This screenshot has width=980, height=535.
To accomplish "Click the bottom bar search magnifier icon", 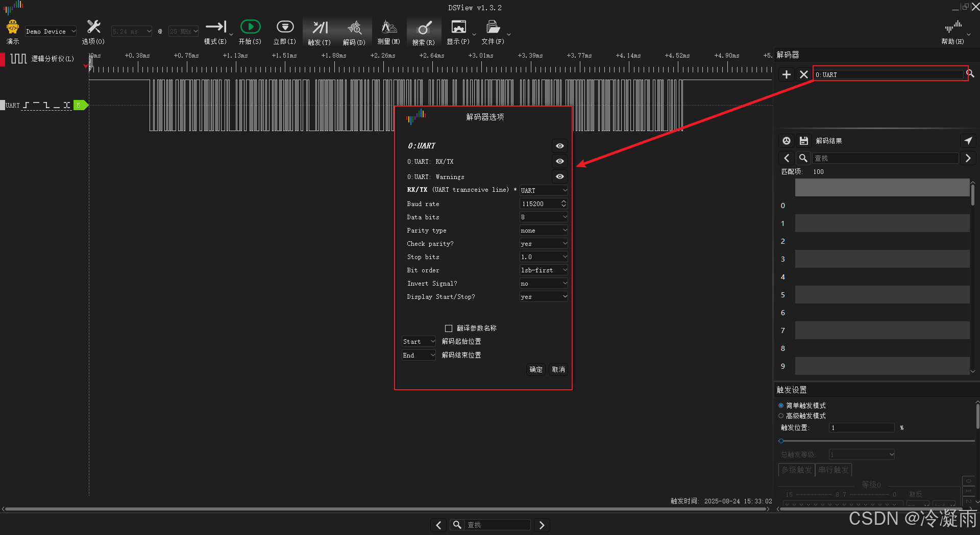I will [457, 525].
